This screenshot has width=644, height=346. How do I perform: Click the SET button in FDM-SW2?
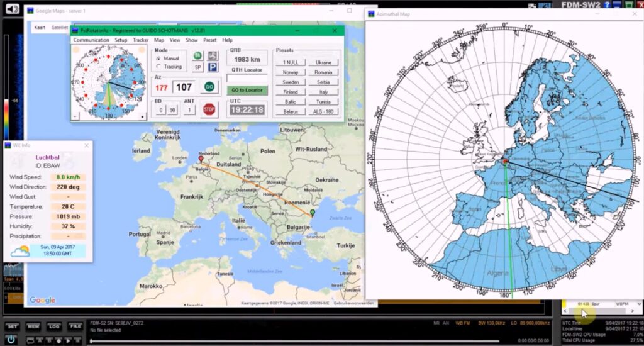tap(13, 326)
